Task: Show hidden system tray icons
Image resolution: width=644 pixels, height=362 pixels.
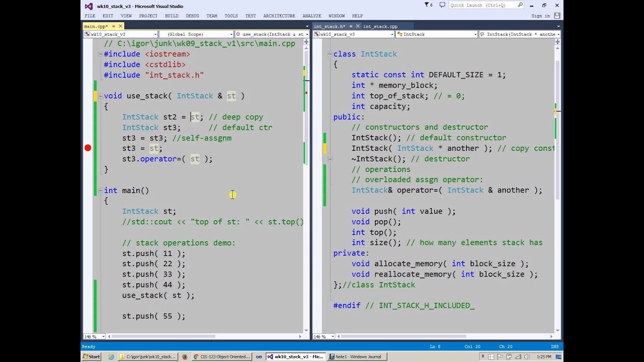Action: click(482, 356)
